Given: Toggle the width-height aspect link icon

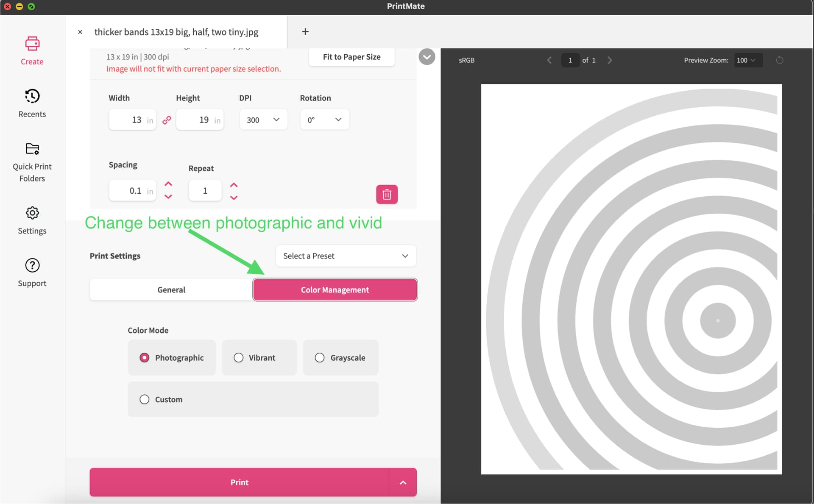Looking at the screenshot, I should pos(167,120).
